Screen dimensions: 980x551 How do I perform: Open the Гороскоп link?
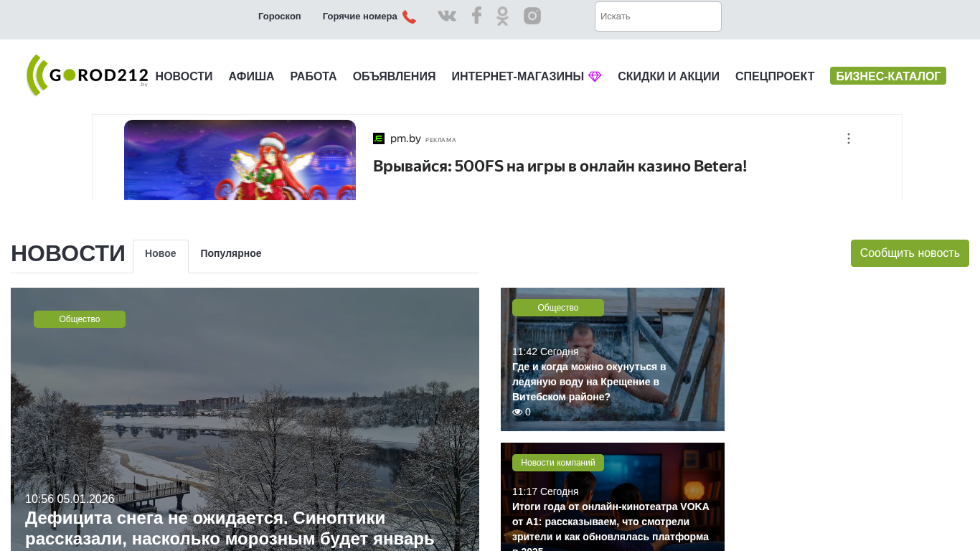280,17
